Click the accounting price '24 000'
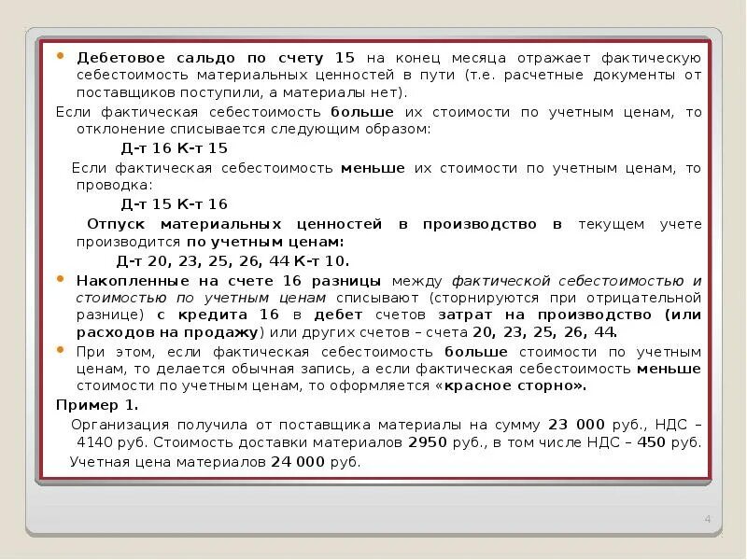 pos(298,462)
